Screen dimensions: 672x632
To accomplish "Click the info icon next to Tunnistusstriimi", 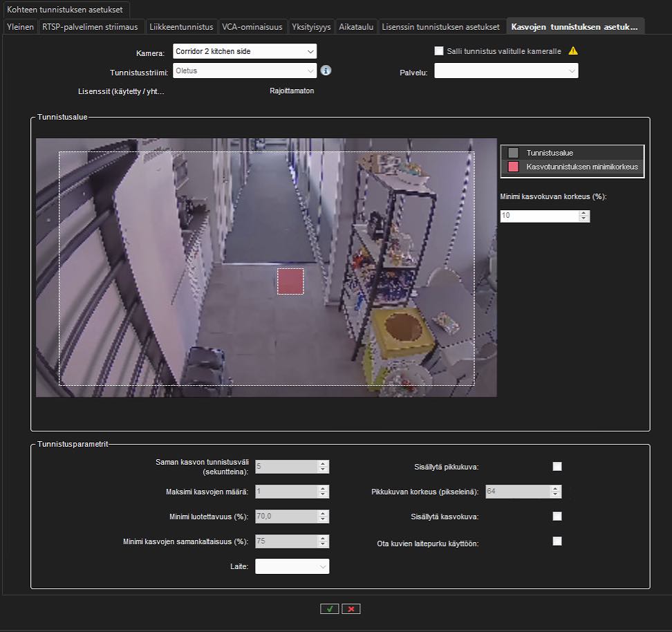I will pyautogui.click(x=326, y=71).
